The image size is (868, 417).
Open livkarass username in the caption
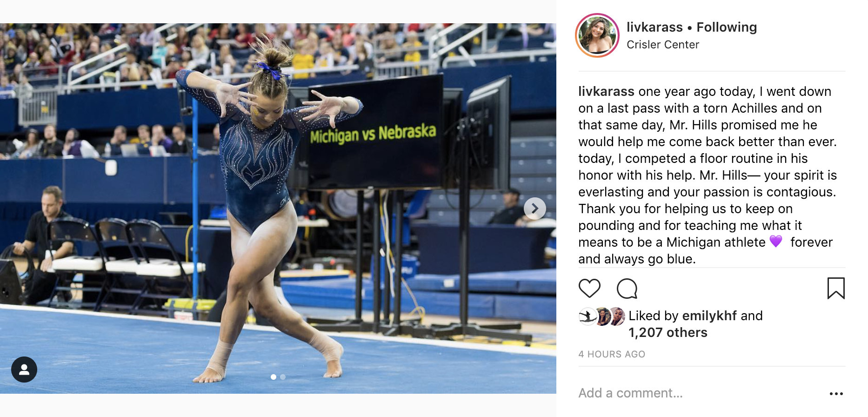pyautogui.click(x=606, y=91)
